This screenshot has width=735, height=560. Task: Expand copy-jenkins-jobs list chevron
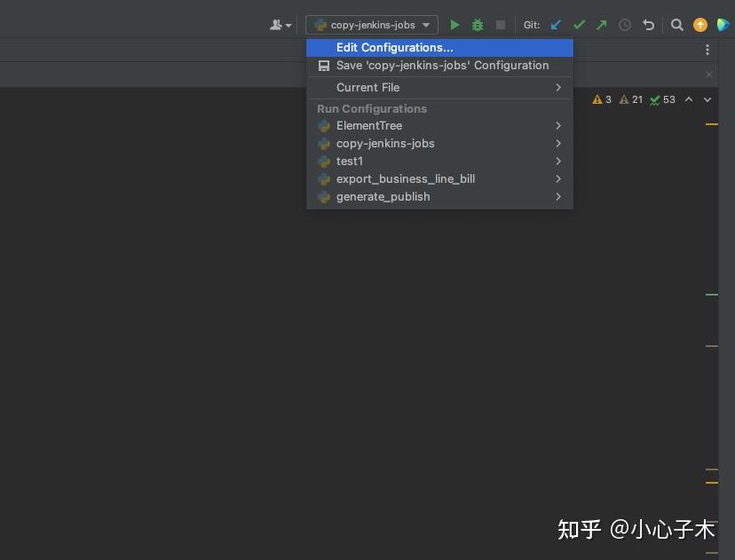point(557,144)
